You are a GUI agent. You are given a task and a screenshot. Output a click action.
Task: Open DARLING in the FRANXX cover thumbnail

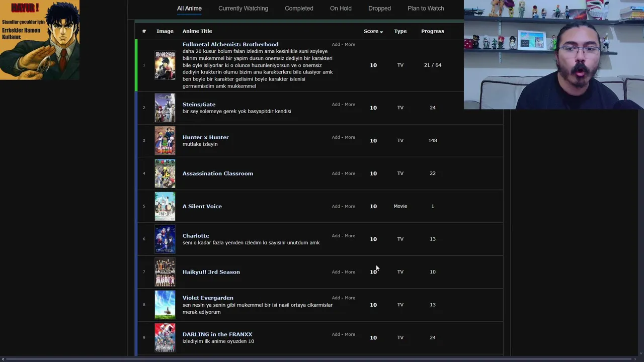point(165,337)
